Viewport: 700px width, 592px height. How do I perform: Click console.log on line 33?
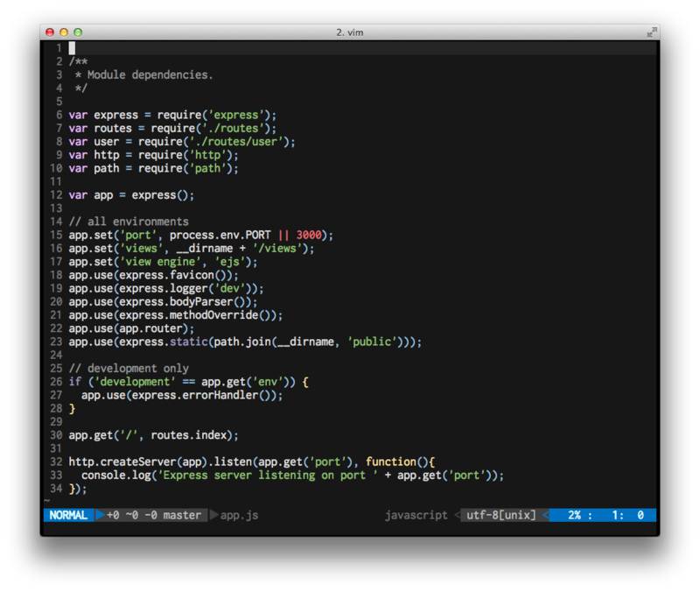(x=116, y=476)
